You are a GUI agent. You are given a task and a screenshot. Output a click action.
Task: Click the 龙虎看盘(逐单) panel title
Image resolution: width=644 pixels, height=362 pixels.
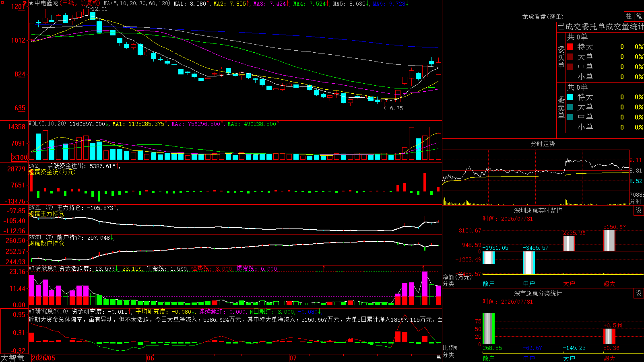tap(543, 16)
